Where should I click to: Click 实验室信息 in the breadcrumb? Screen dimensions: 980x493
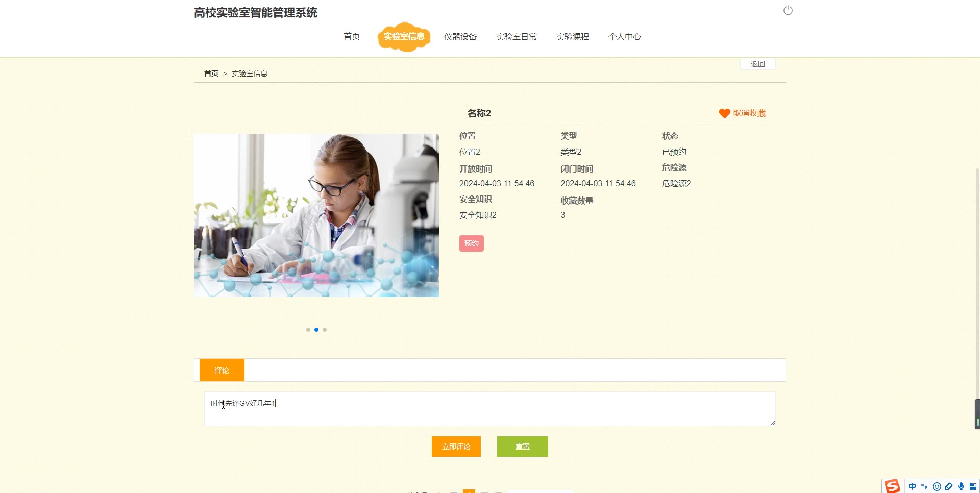(x=250, y=73)
